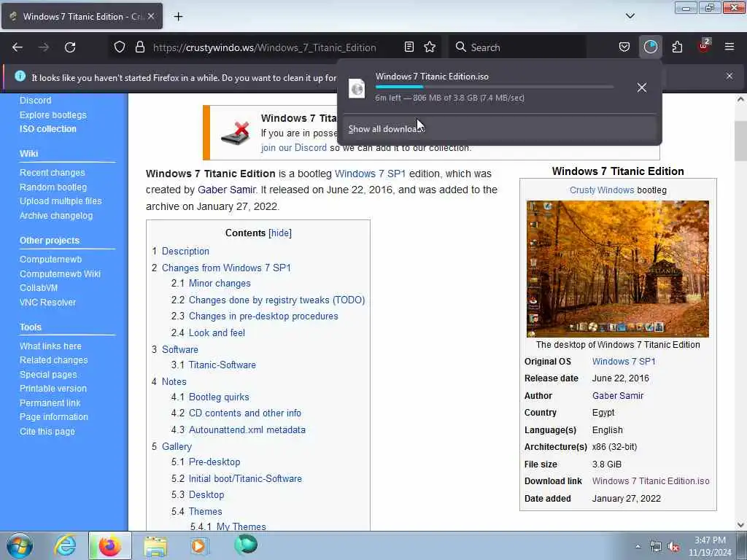The height and width of the screenshot is (560, 747).
Task: Open Page information link
Action: [x=54, y=417]
